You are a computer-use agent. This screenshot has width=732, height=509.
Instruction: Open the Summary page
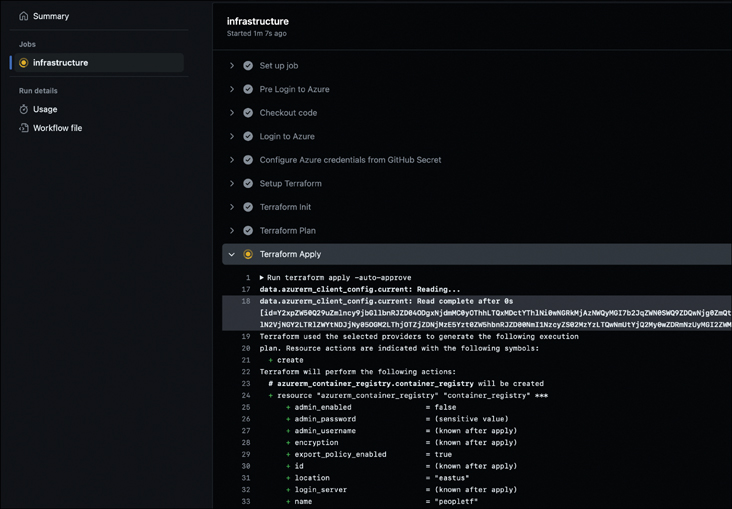coord(51,16)
